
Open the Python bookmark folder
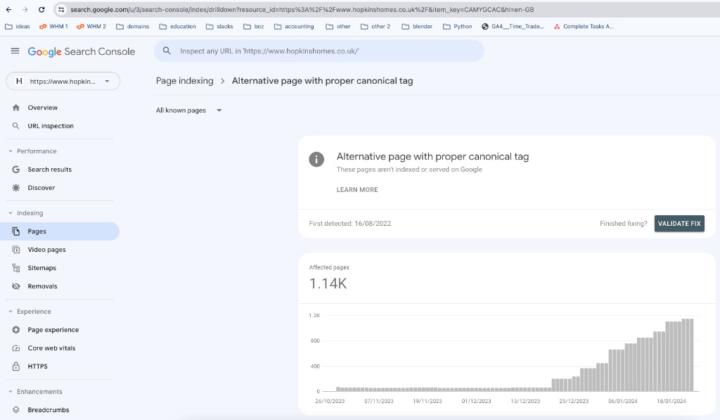click(x=457, y=27)
